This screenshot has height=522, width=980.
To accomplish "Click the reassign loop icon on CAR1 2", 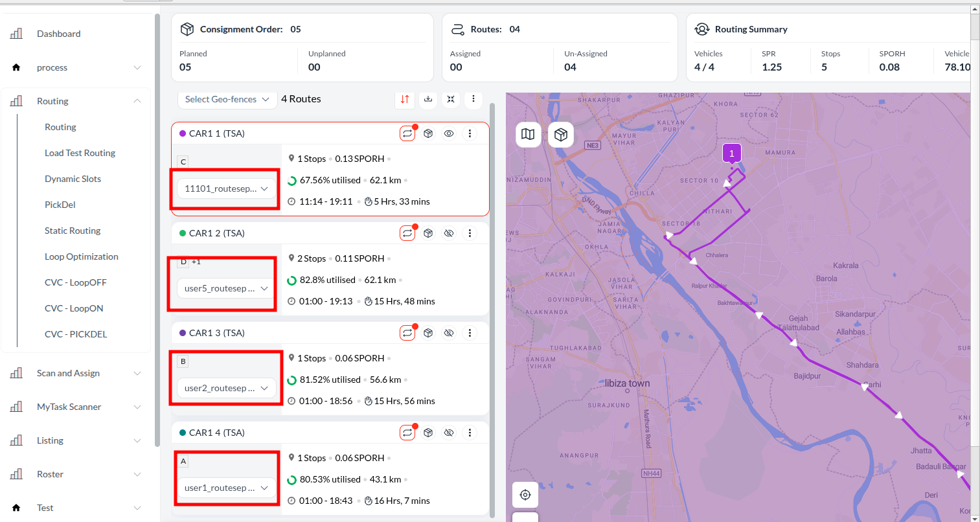I will (x=407, y=233).
